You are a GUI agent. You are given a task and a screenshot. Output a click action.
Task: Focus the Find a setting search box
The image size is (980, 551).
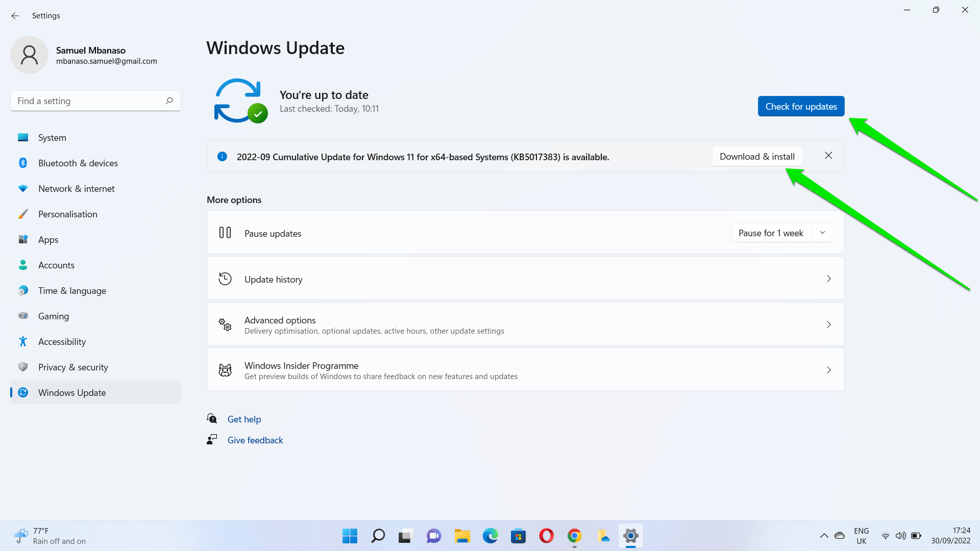pos(95,101)
